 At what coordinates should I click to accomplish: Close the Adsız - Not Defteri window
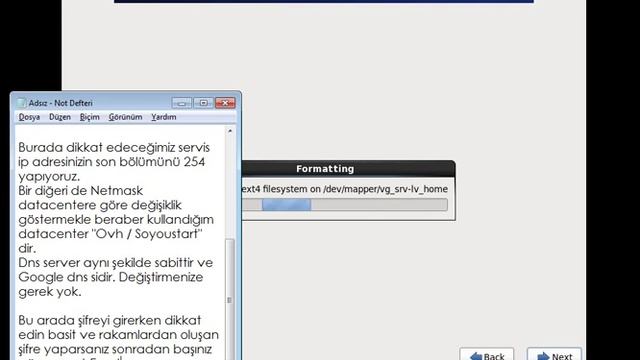pyautogui.click(x=225, y=103)
